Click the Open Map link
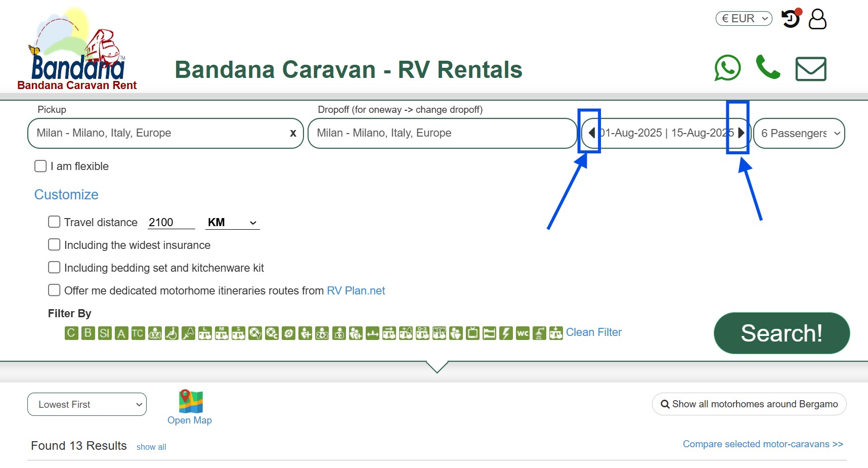 point(190,420)
